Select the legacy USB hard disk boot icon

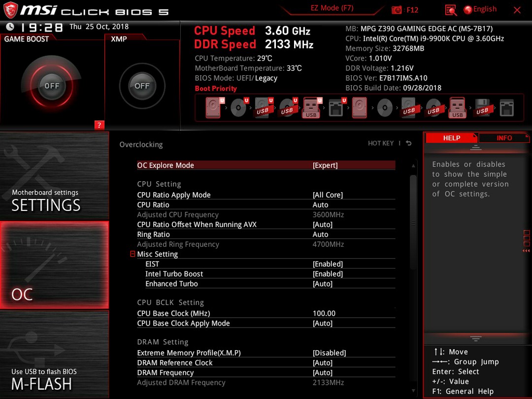point(409,107)
